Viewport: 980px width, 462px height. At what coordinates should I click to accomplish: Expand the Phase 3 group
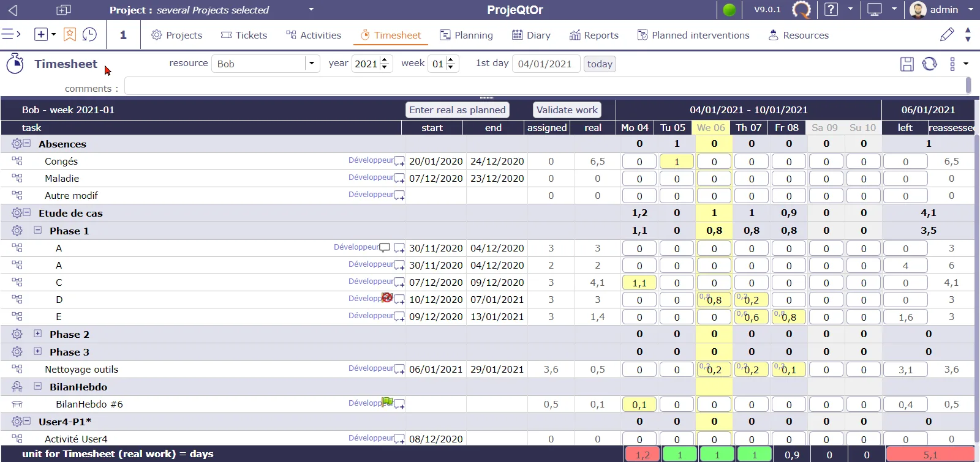(37, 351)
